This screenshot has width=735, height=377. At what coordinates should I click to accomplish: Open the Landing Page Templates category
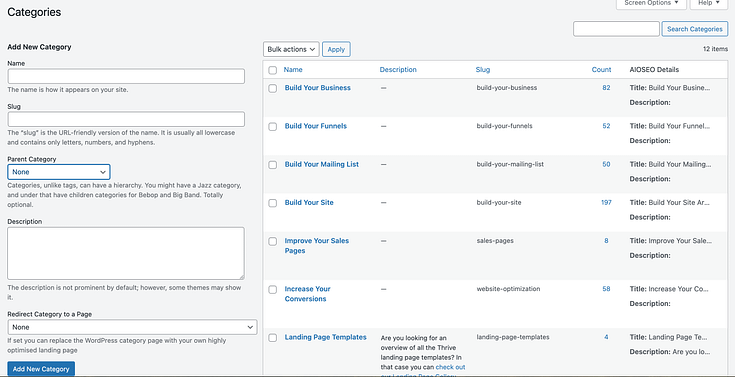[325, 337]
